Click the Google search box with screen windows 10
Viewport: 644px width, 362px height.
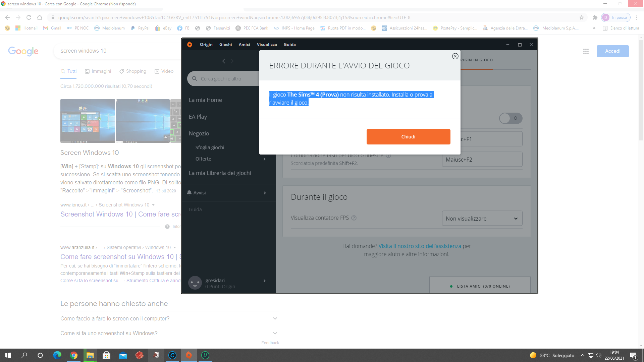[117, 51]
